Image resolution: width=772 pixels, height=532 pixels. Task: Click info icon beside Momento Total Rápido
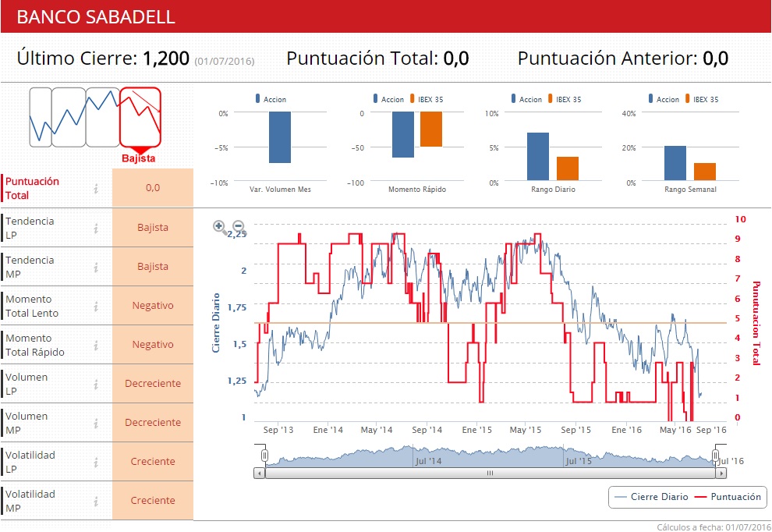pos(96,346)
